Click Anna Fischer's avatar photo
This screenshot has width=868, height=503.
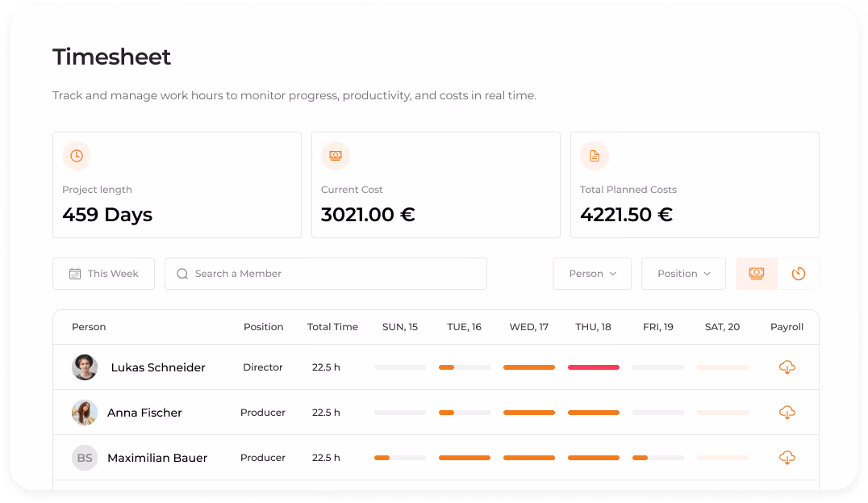[85, 413]
